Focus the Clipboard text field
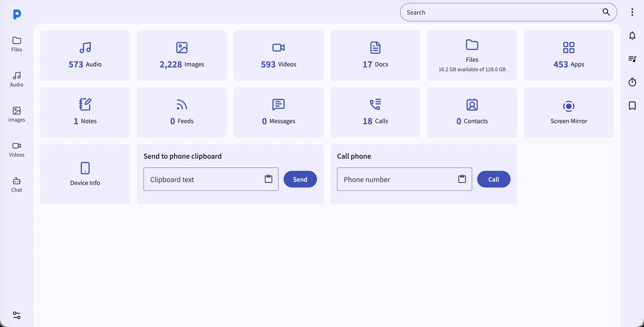Viewport: 644px width, 327px height. click(211, 179)
